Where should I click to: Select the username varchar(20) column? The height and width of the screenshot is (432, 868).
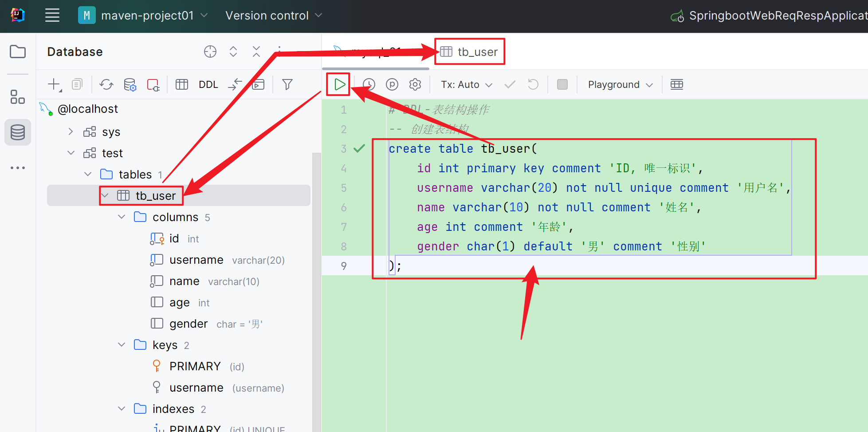coord(217,260)
